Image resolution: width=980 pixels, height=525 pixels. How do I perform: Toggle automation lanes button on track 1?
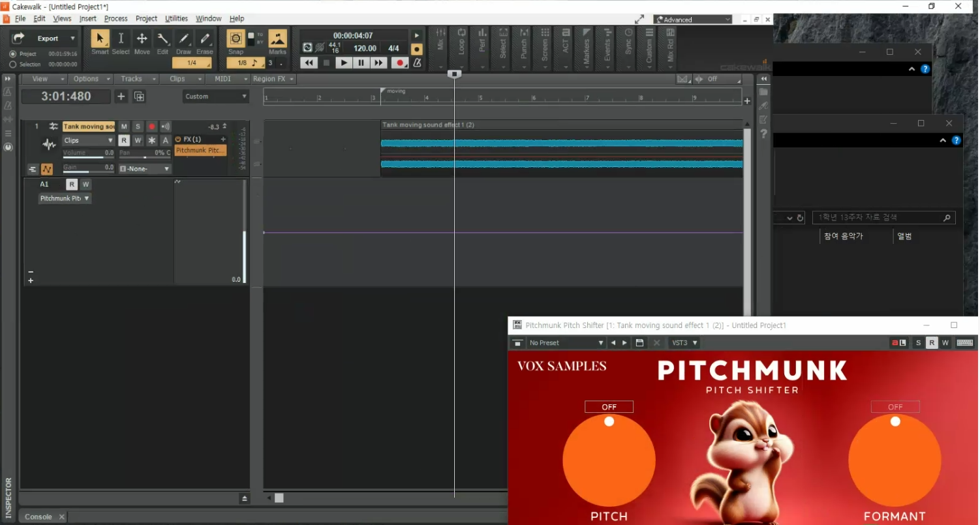coord(47,170)
